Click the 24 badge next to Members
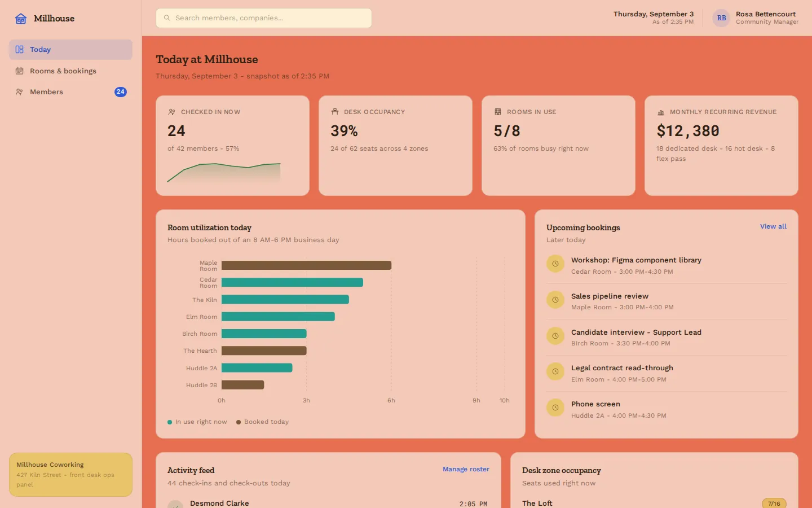The width and height of the screenshot is (812, 508). pos(121,92)
